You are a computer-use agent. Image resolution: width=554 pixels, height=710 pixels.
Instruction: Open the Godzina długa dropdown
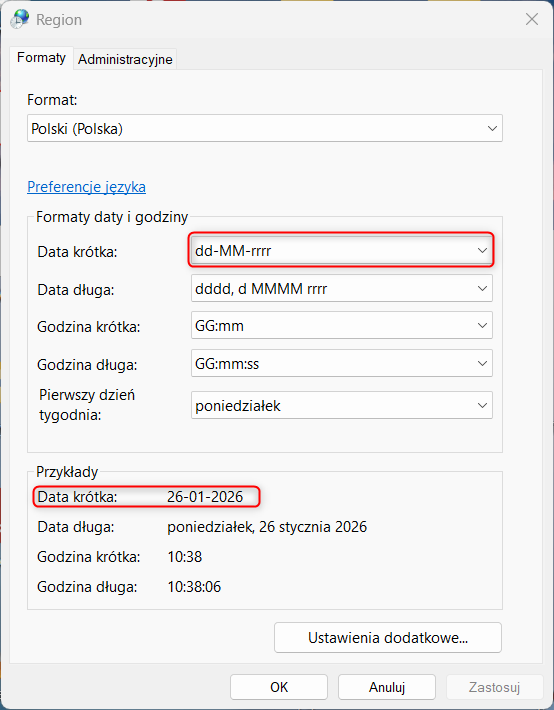coord(342,363)
